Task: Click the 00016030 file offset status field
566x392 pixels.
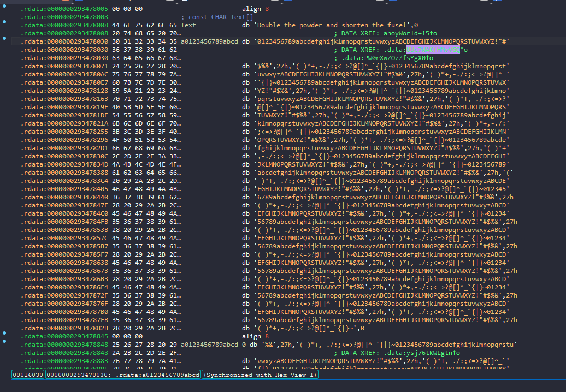Action: click(x=28, y=375)
